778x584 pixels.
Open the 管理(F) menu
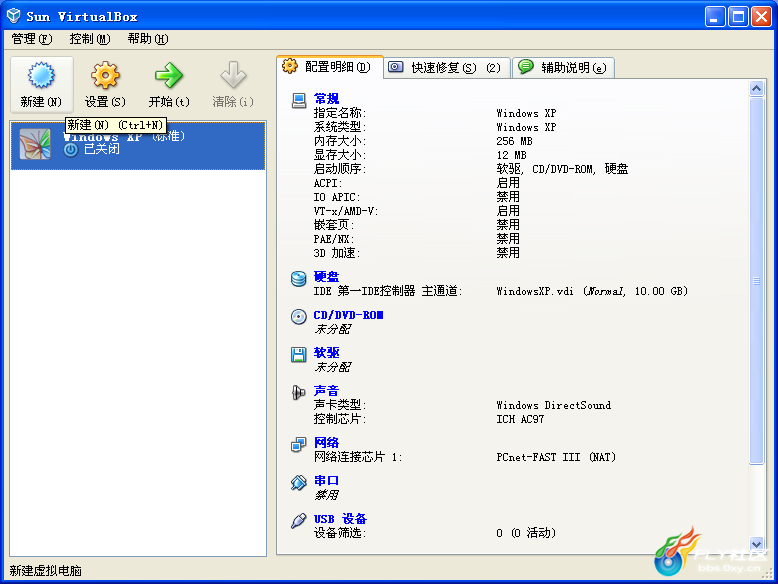click(x=31, y=39)
